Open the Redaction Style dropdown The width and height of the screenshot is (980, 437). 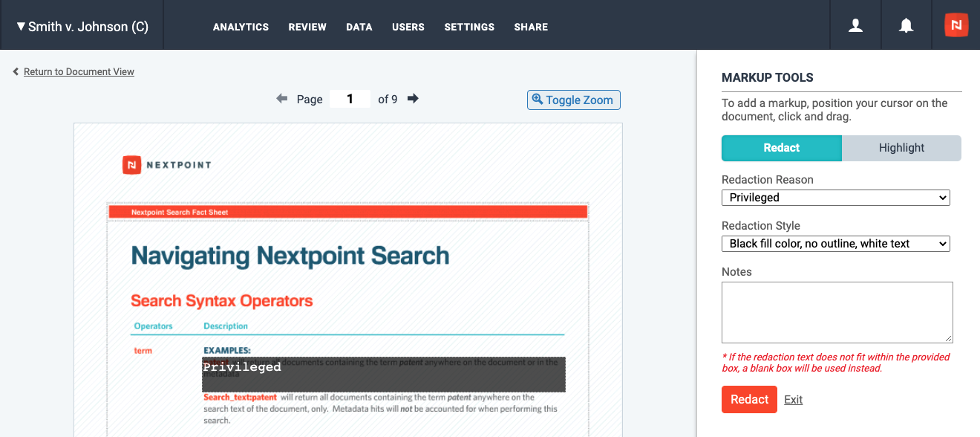[836, 244]
